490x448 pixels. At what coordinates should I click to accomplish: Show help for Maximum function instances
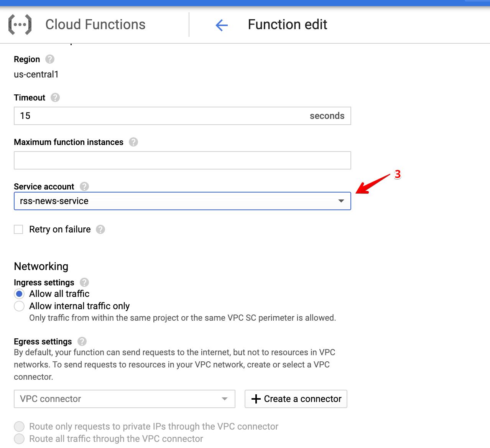pos(133,142)
